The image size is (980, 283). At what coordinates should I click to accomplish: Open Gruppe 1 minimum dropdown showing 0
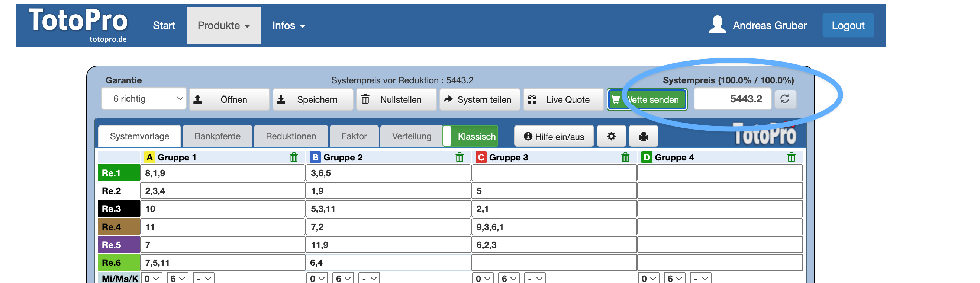point(152,278)
